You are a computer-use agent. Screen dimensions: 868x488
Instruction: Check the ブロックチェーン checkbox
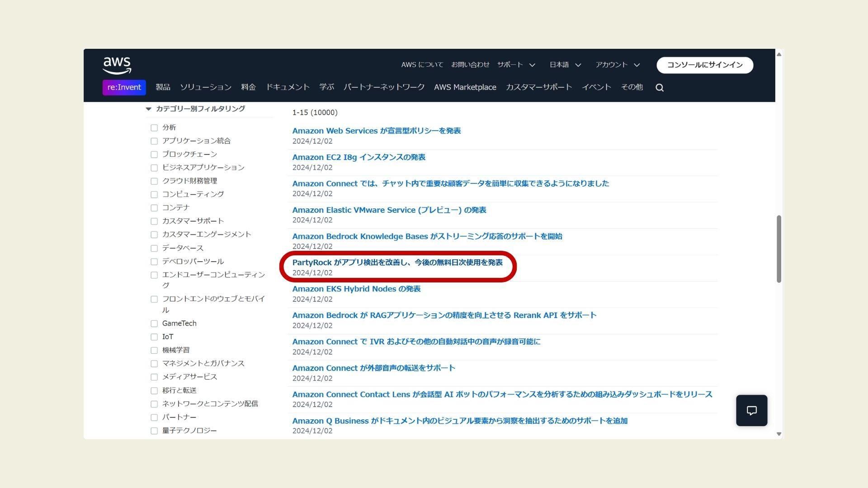(x=154, y=155)
